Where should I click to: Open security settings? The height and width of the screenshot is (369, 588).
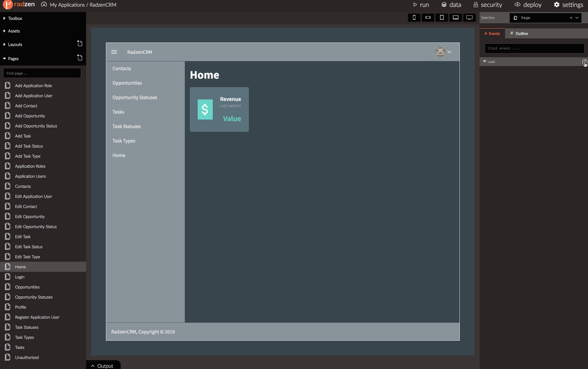point(488,5)
